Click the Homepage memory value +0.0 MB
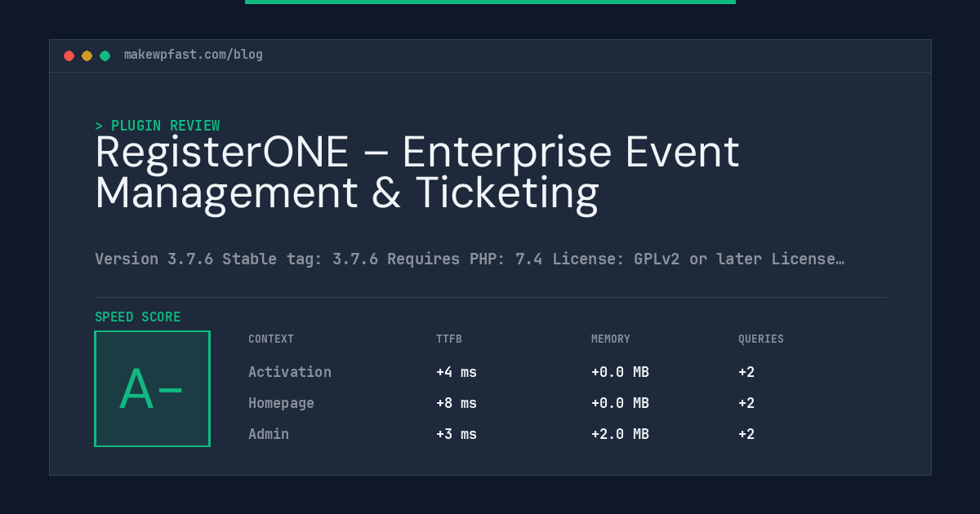 coord(620,403)
